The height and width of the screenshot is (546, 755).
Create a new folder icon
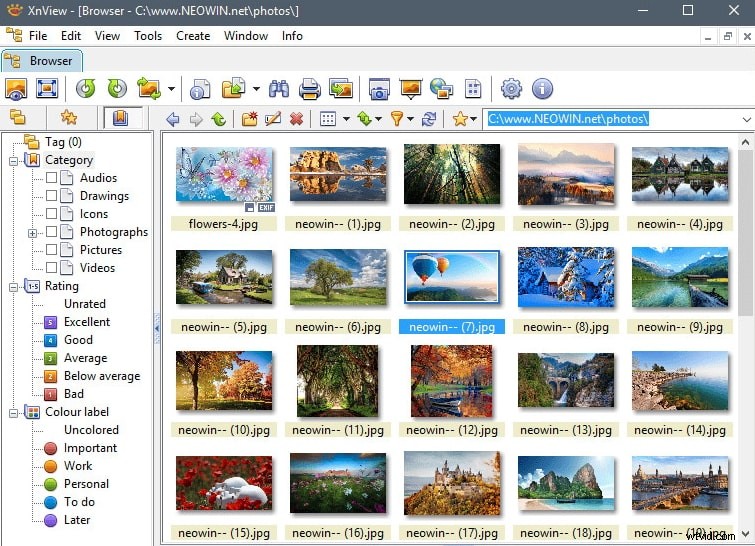[x=249, y=118]
